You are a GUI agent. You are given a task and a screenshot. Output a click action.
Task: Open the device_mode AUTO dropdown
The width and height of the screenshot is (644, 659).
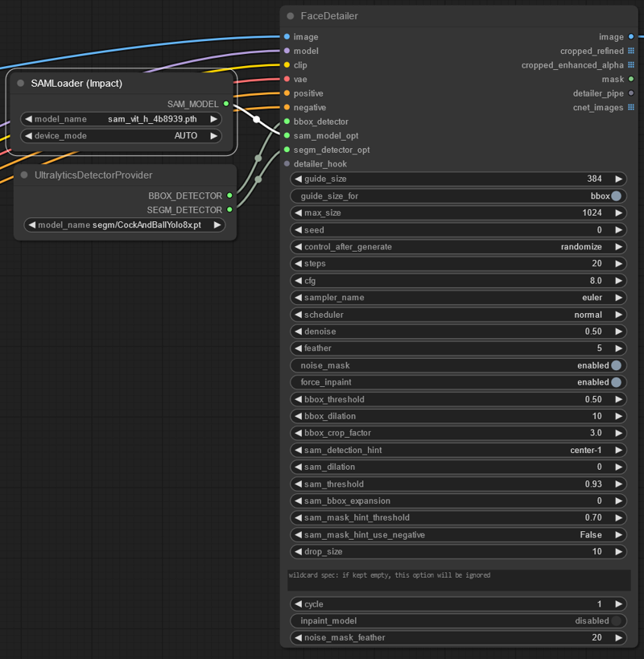[x=121, y=136]
